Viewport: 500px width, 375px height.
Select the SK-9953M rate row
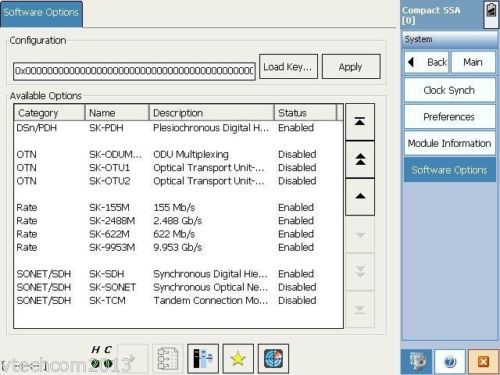[x=178, y=247]
